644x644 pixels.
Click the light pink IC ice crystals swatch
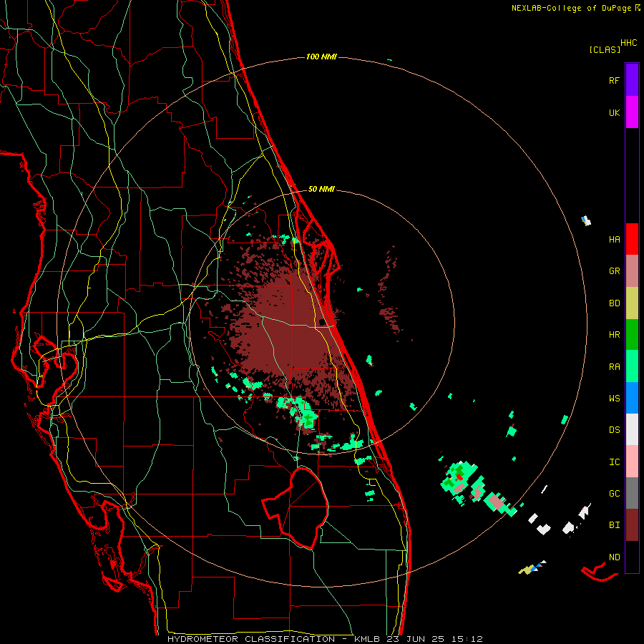[632, 462]
